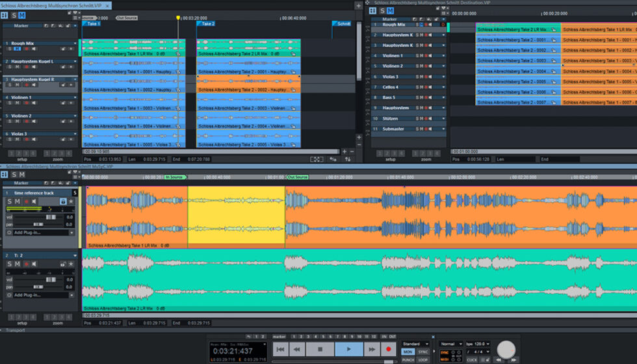Click the star icon on time reference track

(71, 202)
